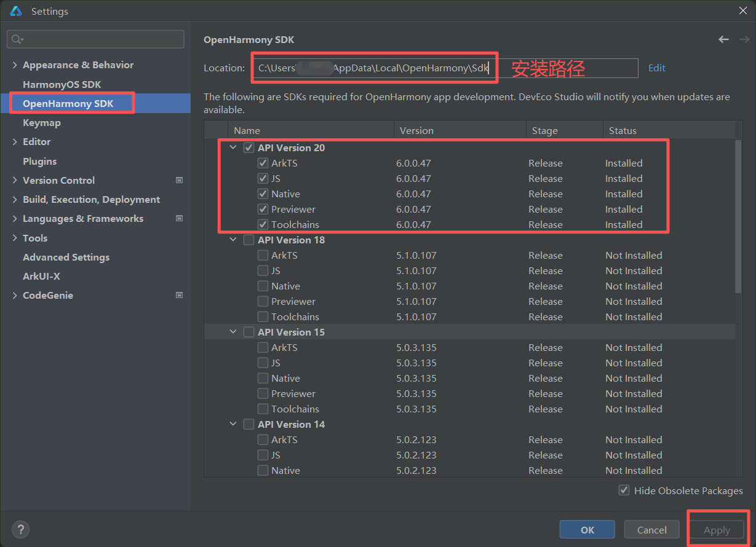This screenshot has height=547, width=756.
Task: Click the Cancel button
Action: point(651,530)
